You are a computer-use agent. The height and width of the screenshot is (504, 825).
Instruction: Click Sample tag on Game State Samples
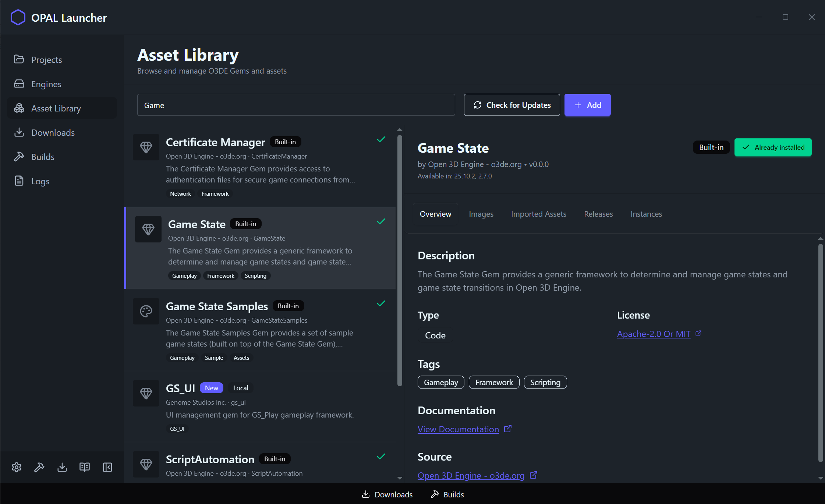click(x=214, y=358)
